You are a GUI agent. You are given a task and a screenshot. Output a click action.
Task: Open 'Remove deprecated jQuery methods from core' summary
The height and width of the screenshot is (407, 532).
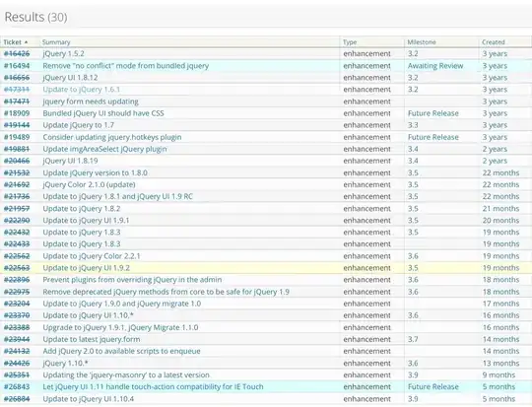click(x=166, y=292)
